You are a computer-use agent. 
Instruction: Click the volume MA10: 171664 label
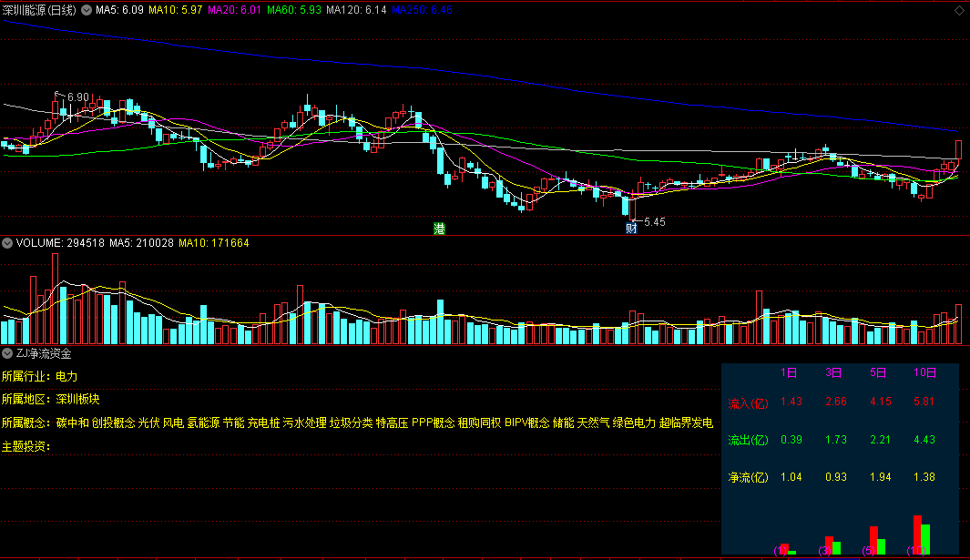pyautogui.click(x=214, y=243)
